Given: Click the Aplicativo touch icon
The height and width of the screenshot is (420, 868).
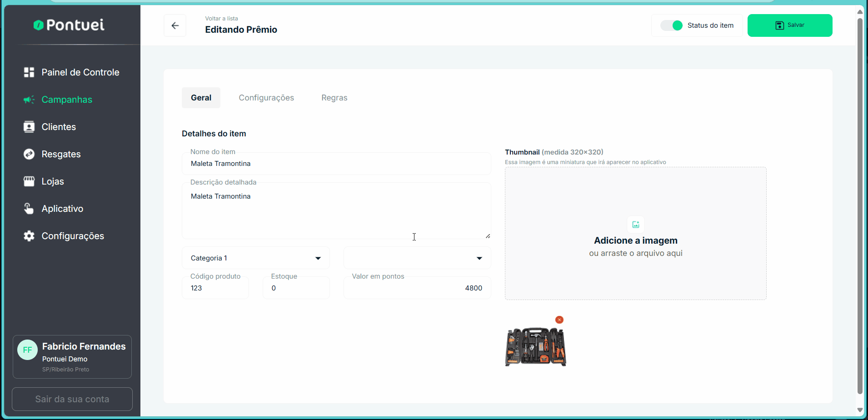Looking at the screenshot, I should [x=29, y=209].
